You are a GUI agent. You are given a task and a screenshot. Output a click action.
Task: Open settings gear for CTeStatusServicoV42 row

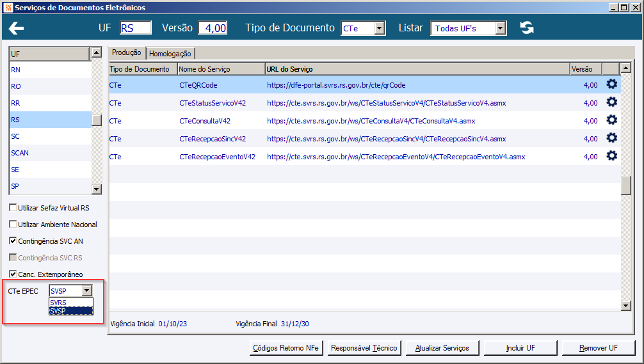coord(611,102)
